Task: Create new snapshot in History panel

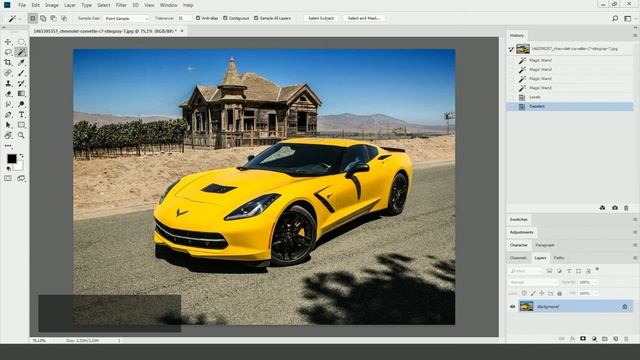Action: 615,208
